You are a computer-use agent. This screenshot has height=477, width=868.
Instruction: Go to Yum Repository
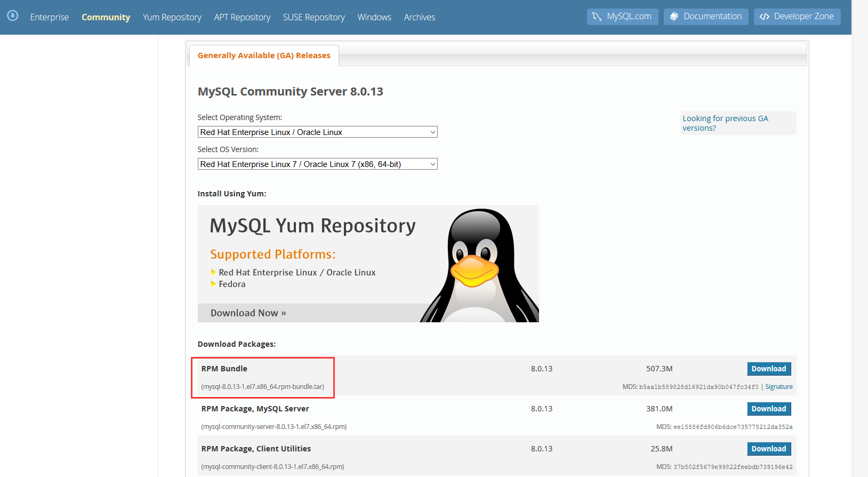pos(172,17)
